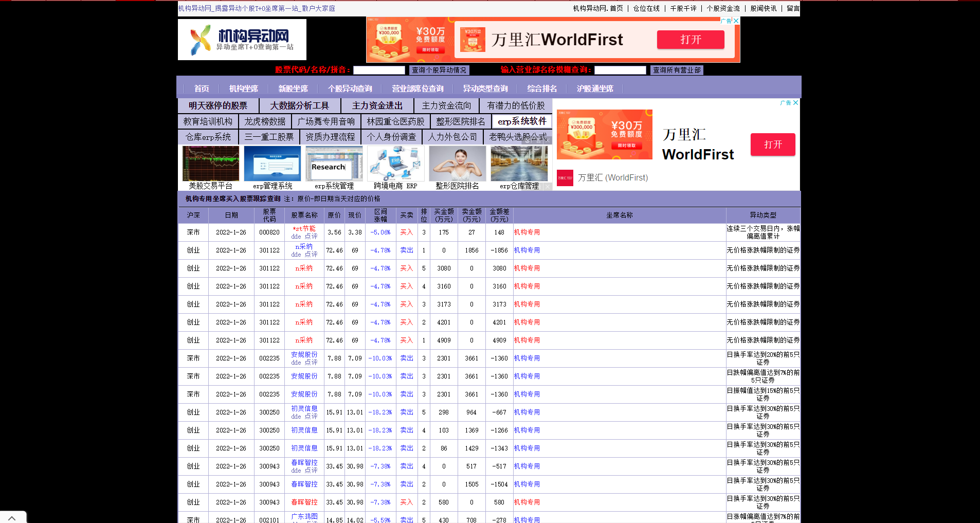Click the 千股千评 link at top right

[683, 8]
